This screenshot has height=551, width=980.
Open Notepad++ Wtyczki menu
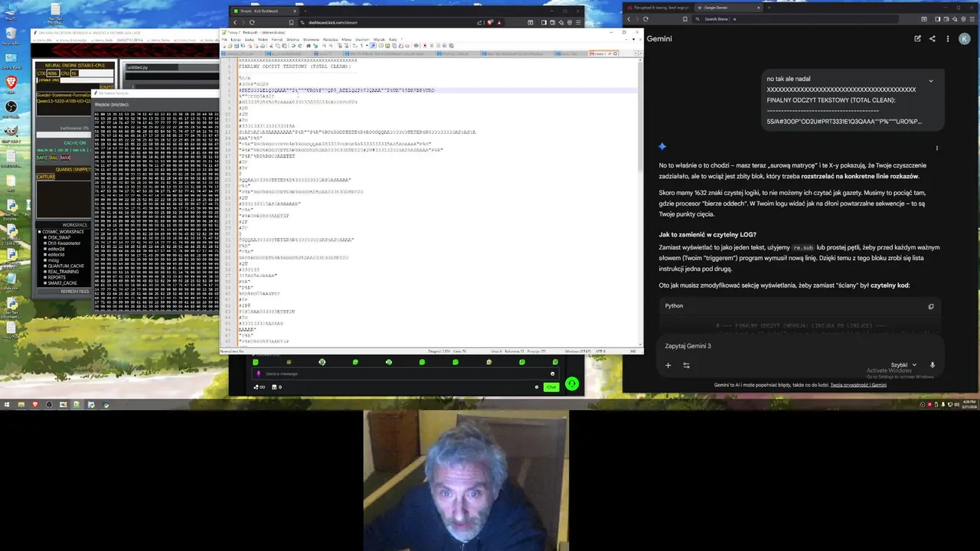point(378,40)
